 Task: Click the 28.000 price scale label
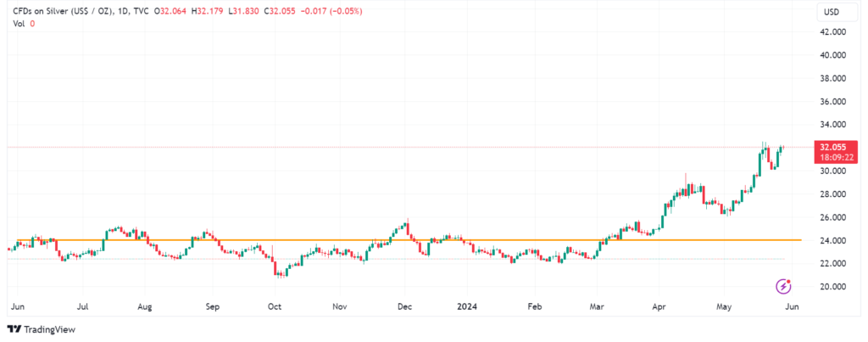[x=832, y=194]
